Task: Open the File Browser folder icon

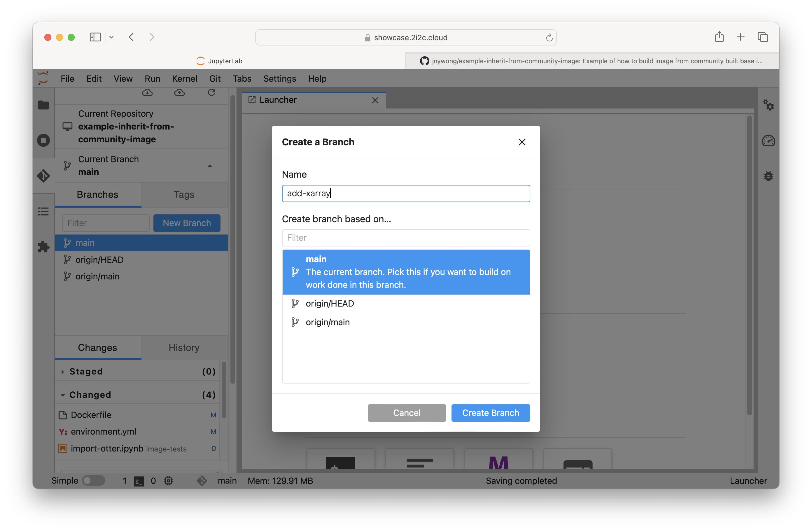Action: click(x=43, y=105)
